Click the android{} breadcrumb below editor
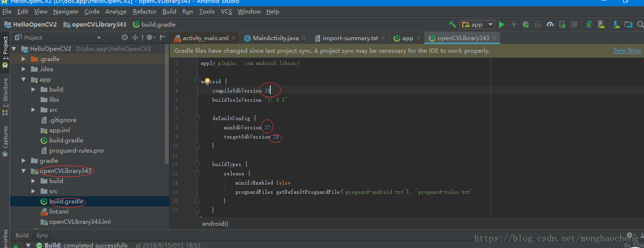 [x=215, y=223]
